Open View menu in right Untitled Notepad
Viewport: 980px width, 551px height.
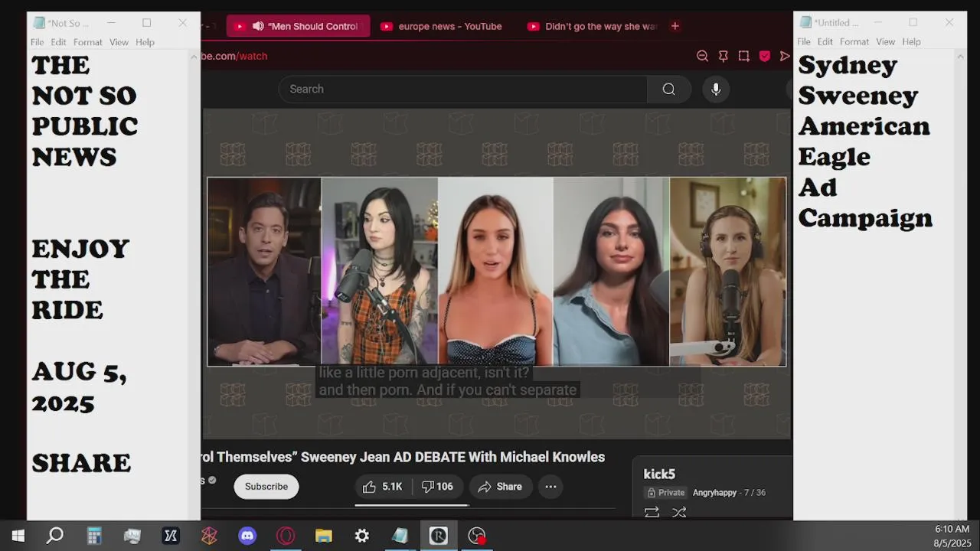(885, 41)
